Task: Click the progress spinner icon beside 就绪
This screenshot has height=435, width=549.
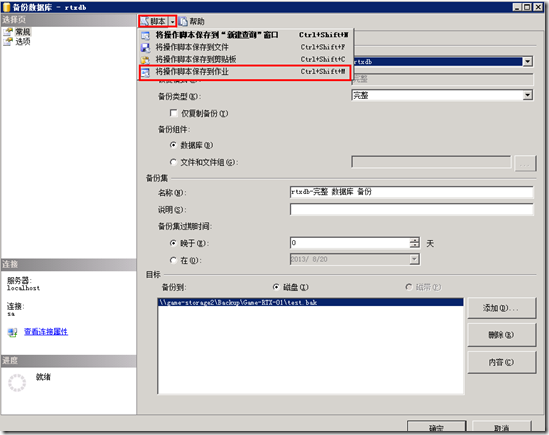Action: (17, 382)
